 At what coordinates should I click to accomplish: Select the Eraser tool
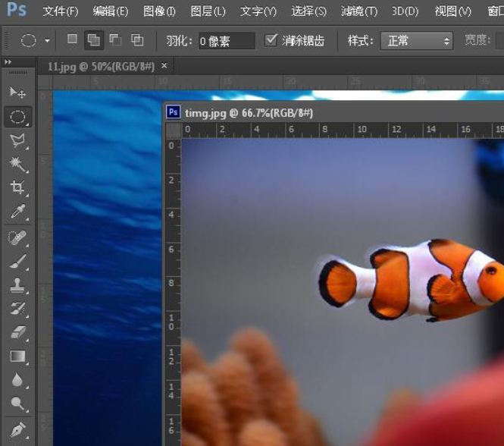pos(17,332)
